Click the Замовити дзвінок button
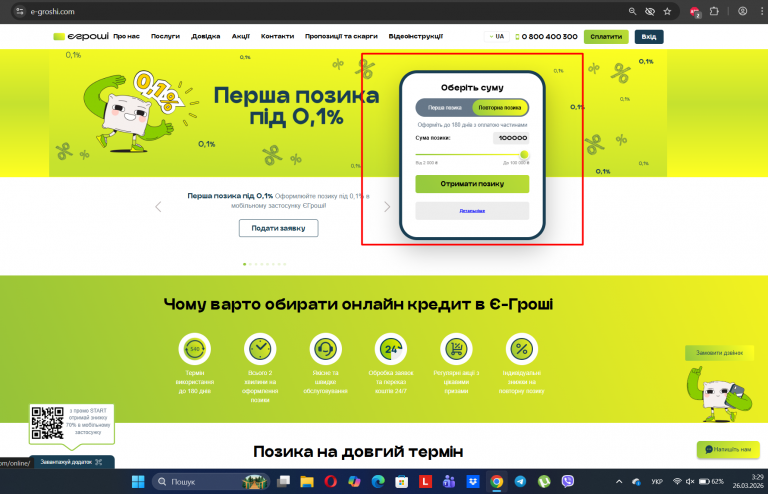The image size is (768, 494). (719, 353)
